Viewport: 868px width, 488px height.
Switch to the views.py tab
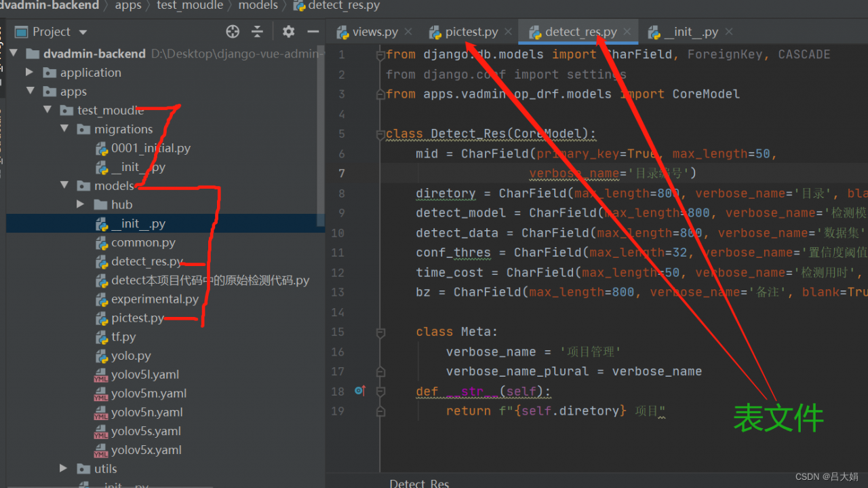[x=374, y=32]
